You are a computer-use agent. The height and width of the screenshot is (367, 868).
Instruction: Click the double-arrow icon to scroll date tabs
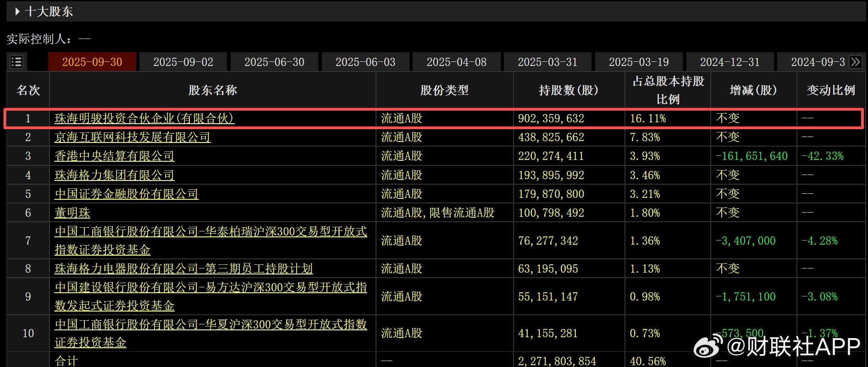856,62
